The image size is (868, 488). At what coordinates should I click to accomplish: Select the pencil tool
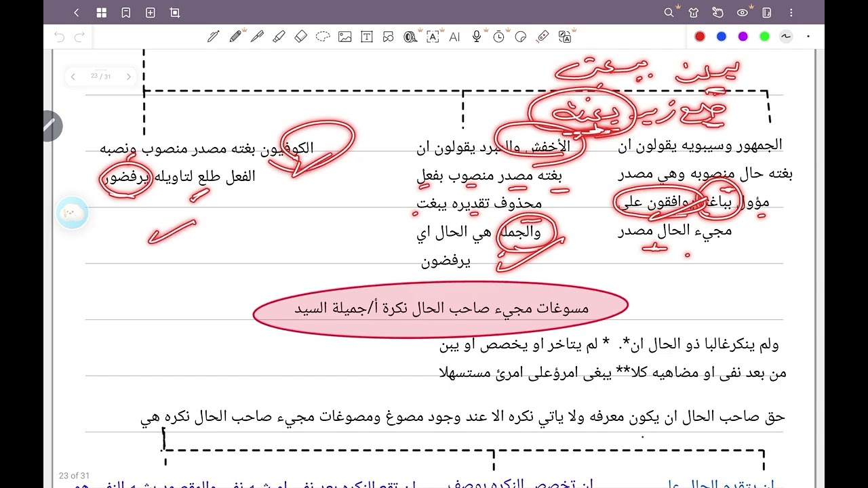235,37
